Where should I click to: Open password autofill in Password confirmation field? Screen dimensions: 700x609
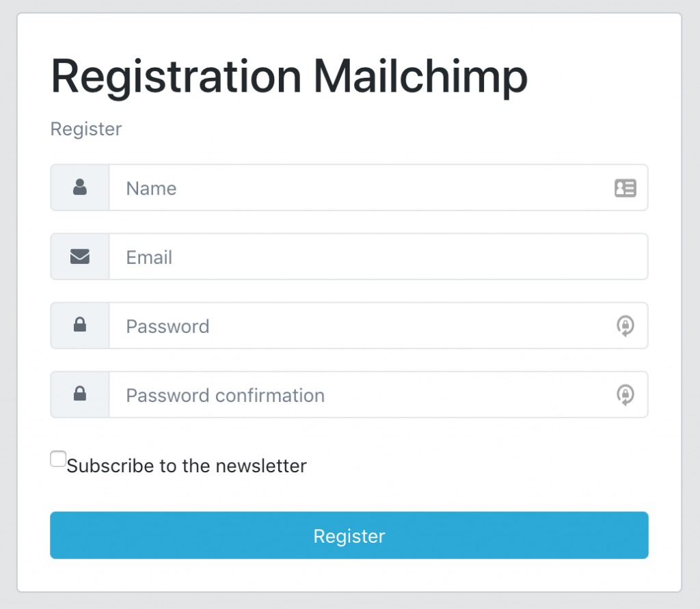[625, 395]
